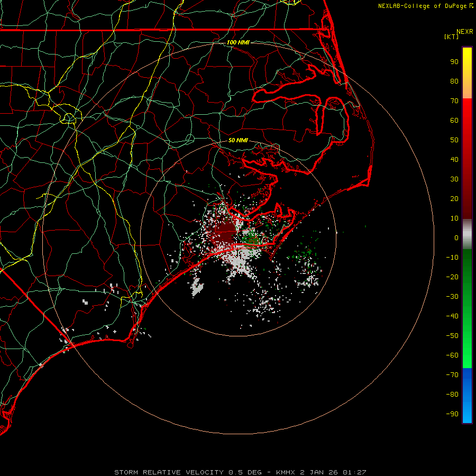Click the -10 value on the velocity scale
Viewport: 476px width, 476px height.
pos(452,258)
